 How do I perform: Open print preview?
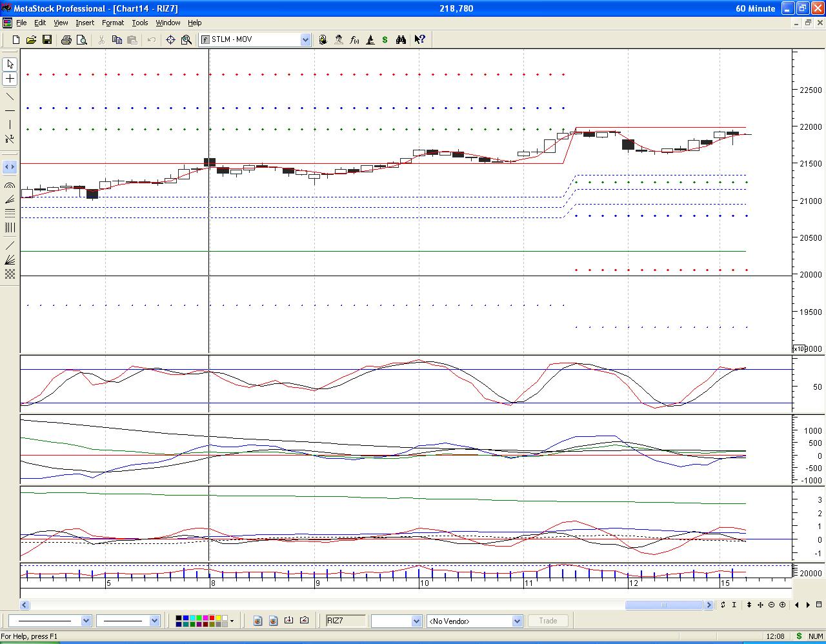click(x=81, y=39)
